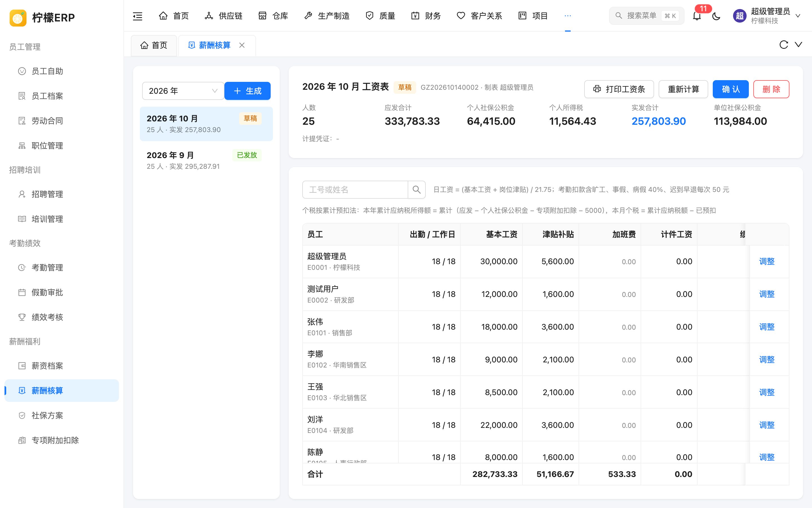
Task: Expand the 2026 年 year dropdown
Action: point(183,91)
